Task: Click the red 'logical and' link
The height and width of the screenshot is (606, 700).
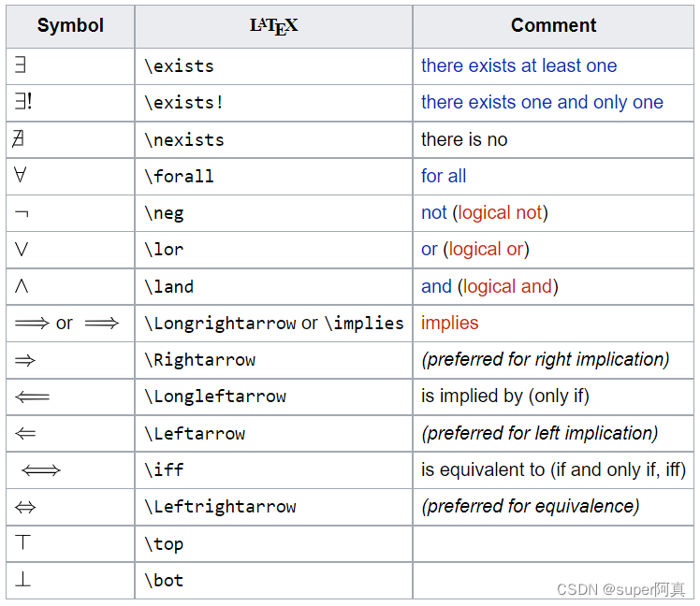Action: 507,286
